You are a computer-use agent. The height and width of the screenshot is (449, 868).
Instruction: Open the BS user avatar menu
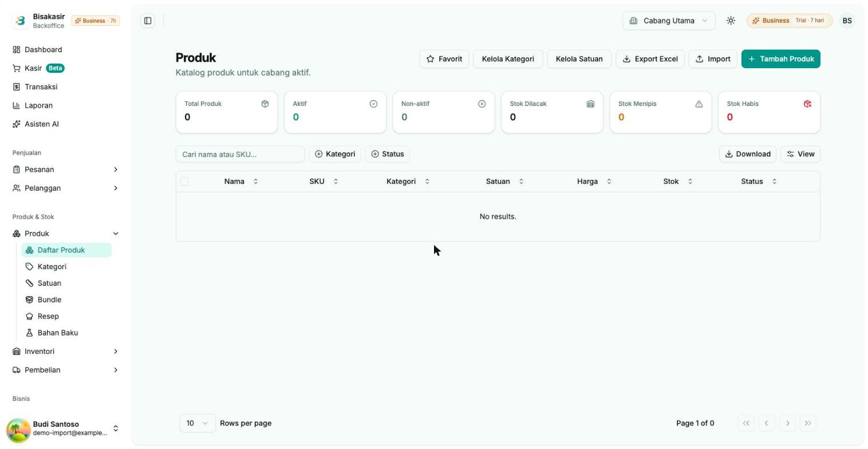click(x=847, y=21)
